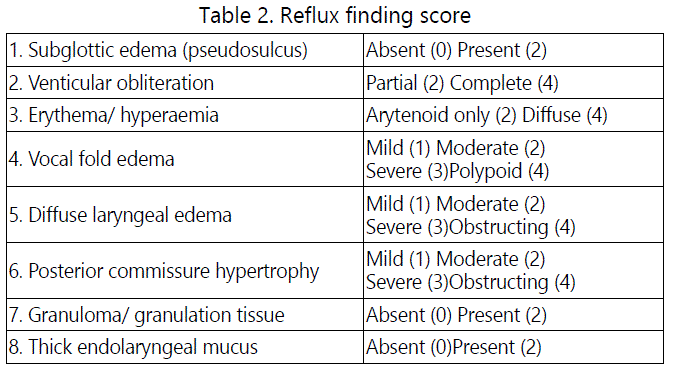Select Absent (0) Present (2) for granuloma row
The width and height of the screenshot is (673, 372).
point(456,315)
